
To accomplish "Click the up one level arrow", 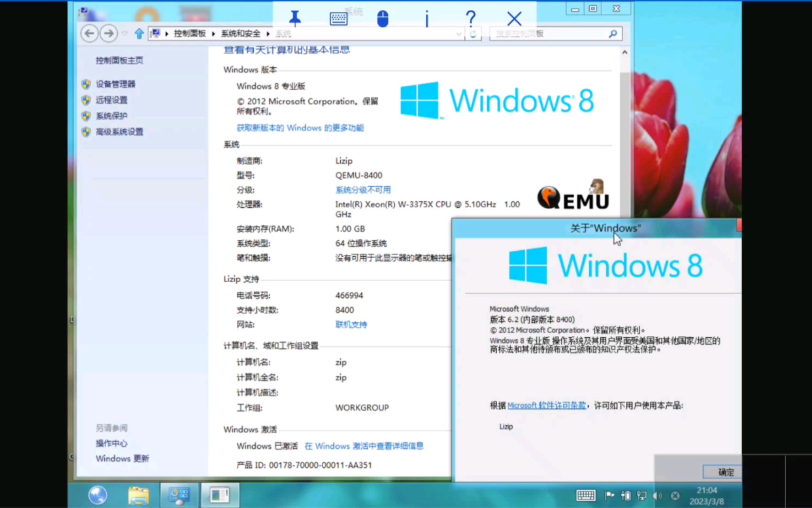I will [139, 33].
